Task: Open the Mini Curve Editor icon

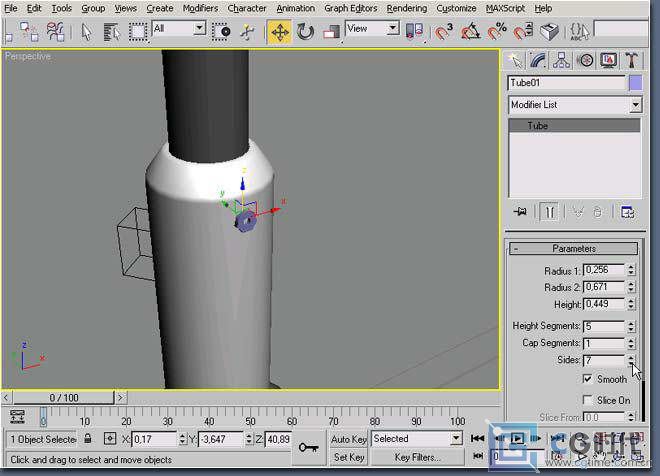Action: [x=17, y=417]
